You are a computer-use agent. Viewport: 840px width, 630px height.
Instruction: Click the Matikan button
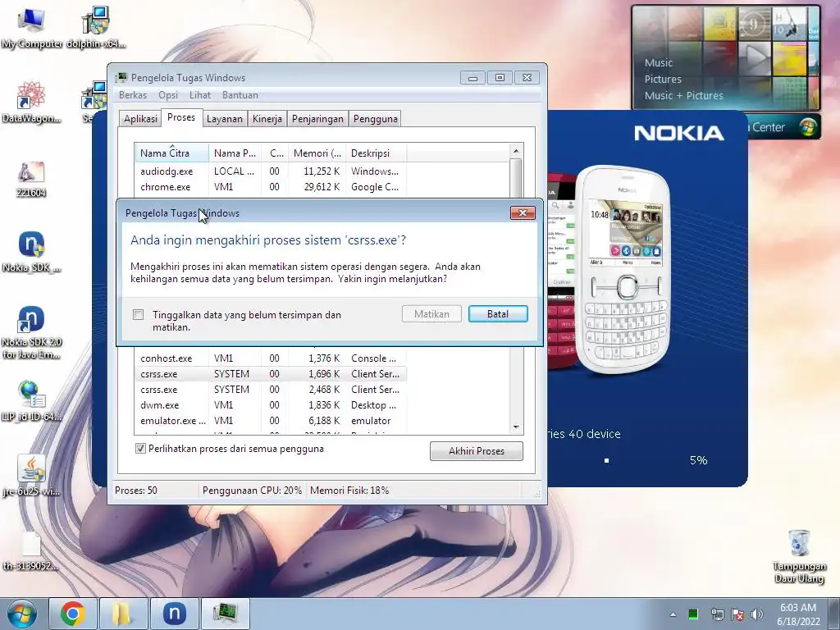[x=431, y=314]
